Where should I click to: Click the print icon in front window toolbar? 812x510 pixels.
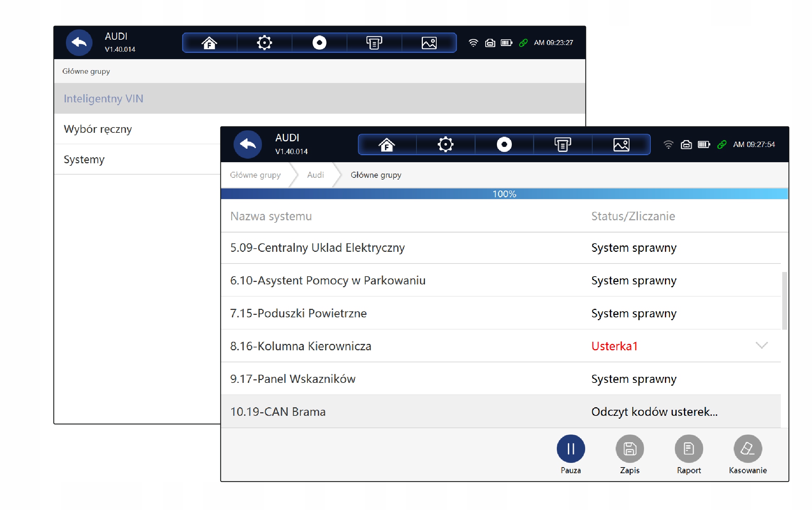[562, 144]
